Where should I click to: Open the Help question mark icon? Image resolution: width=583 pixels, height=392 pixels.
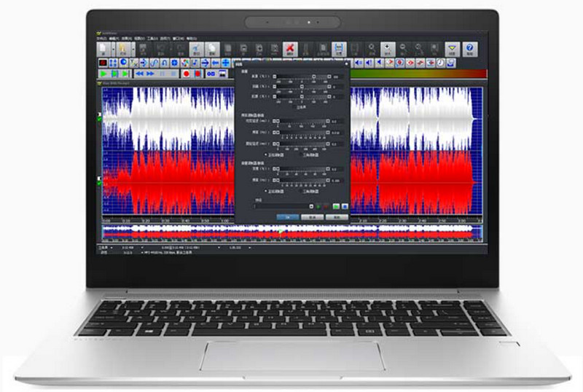pos(469,50)
